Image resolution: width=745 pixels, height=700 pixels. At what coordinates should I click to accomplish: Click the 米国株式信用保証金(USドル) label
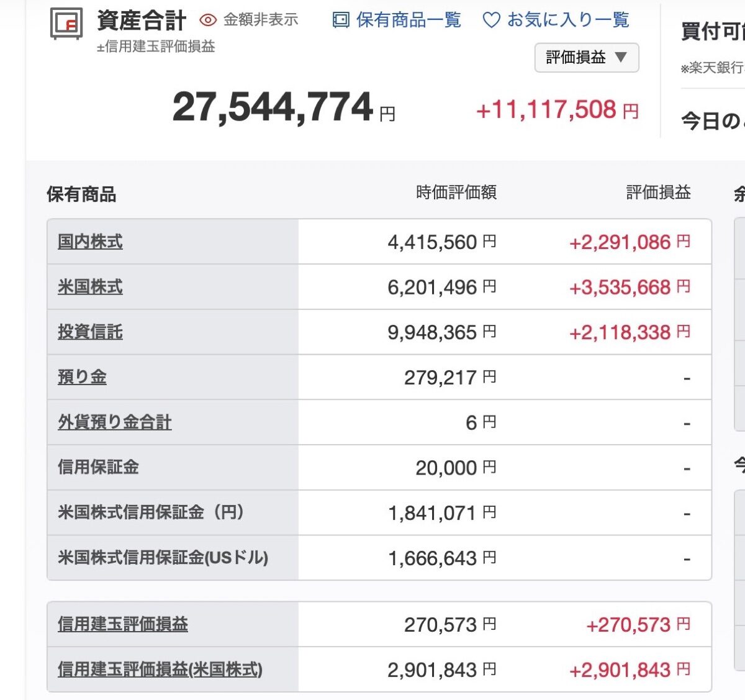[x=163, y=558]
